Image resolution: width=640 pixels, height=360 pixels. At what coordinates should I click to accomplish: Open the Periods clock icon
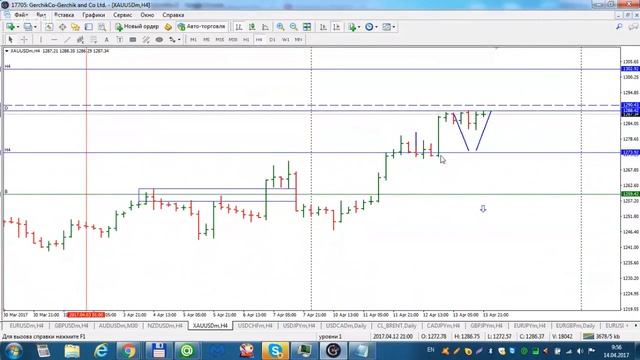pos(369,27)
